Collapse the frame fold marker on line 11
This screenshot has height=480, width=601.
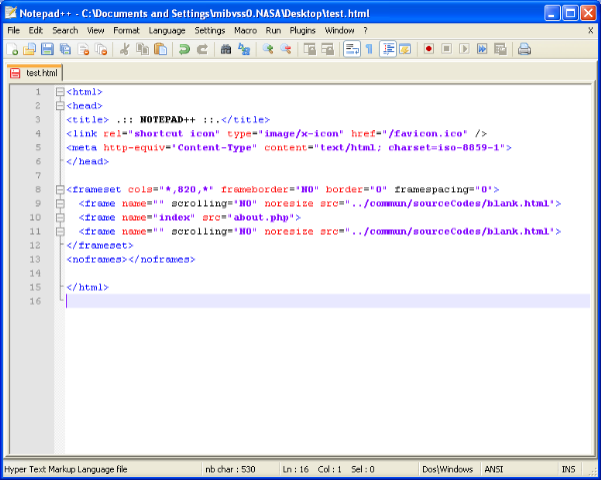tap(60, 231)
